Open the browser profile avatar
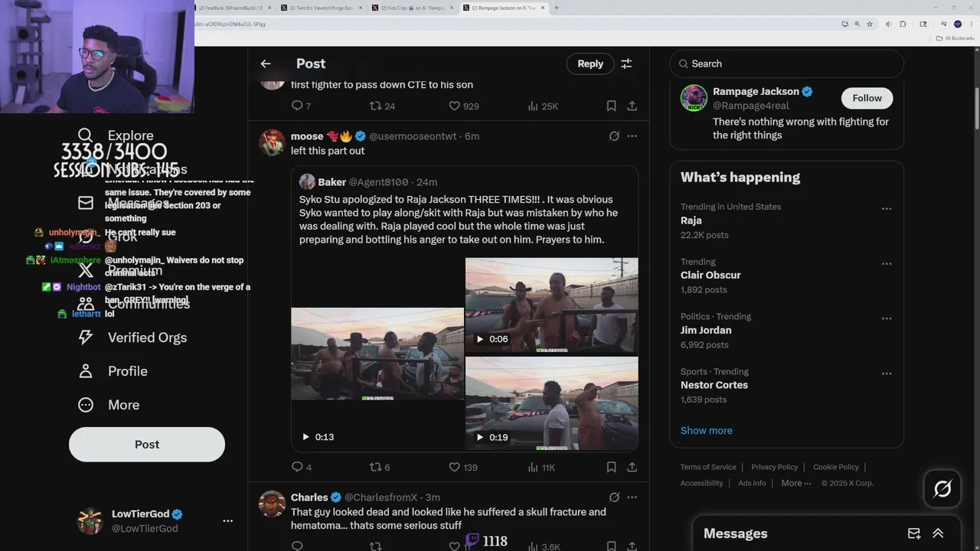This screenshot has height=551, width=980. pos(957,24)
